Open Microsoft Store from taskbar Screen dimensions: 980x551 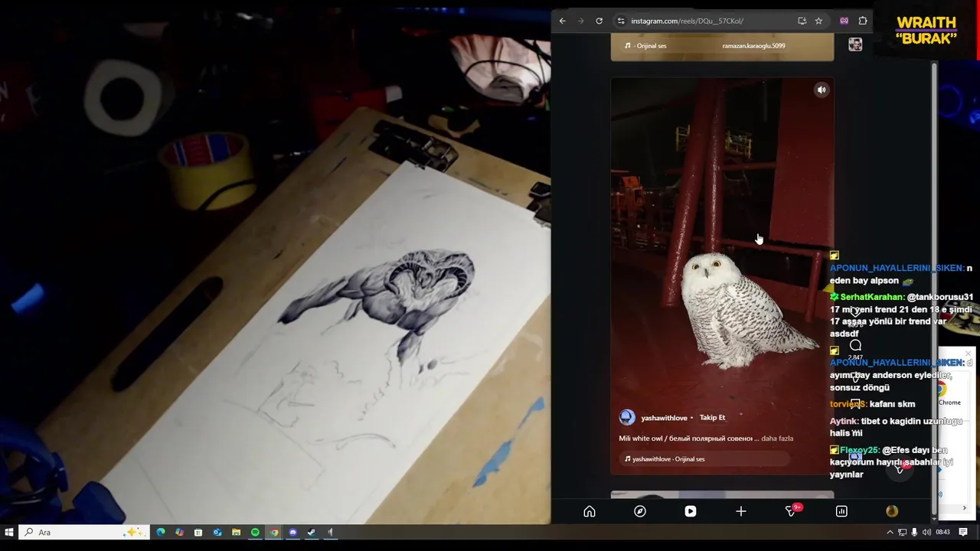(x=198, y=532)
